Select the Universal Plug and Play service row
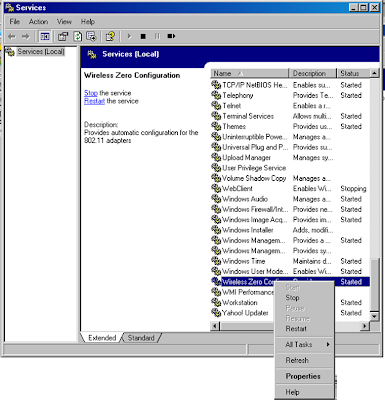This screenshot has width=385, height=400. point(290,147)
